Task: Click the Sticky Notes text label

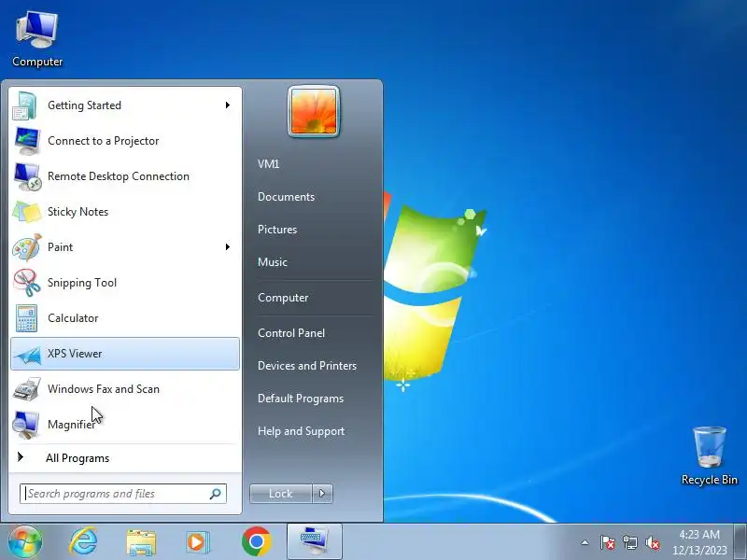Action: coord(78,212)
